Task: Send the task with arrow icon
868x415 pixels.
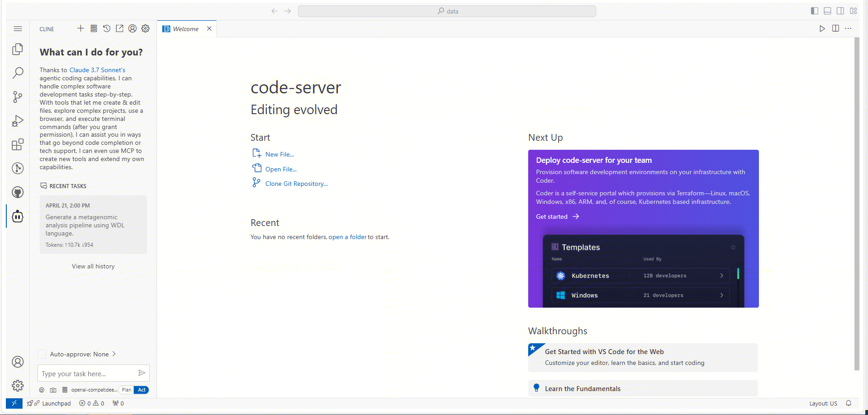Action: click(142, 373)
